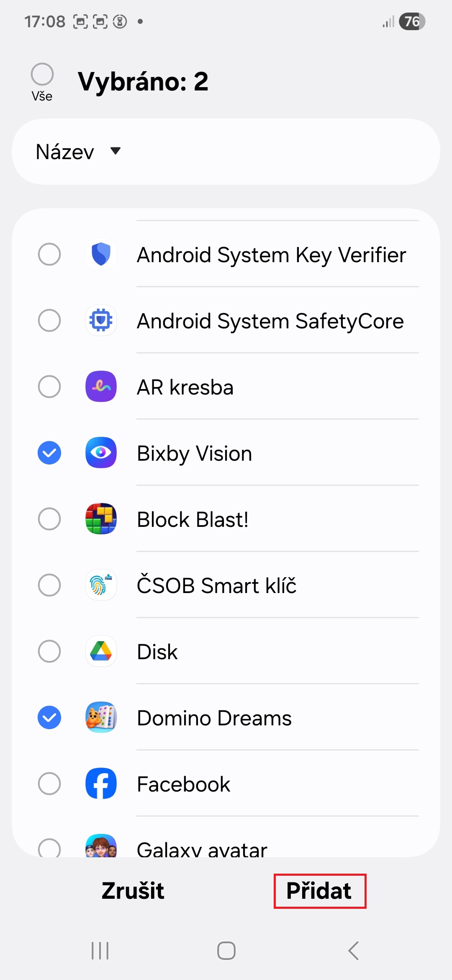Select all apps with Vše radio

click(x=42, y=75)
